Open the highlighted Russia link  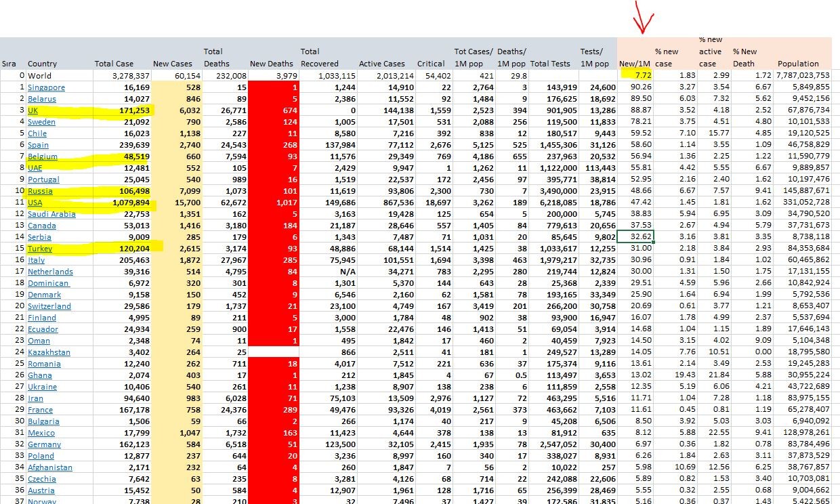pos(40,191)
